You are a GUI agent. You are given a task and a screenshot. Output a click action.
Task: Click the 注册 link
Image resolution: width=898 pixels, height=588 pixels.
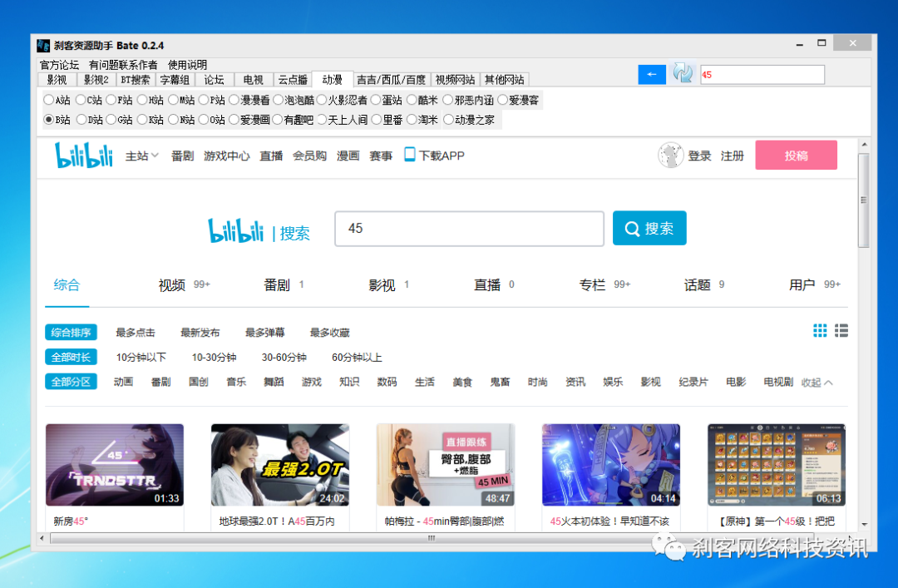pyautogui.click(x=733, y=155)
